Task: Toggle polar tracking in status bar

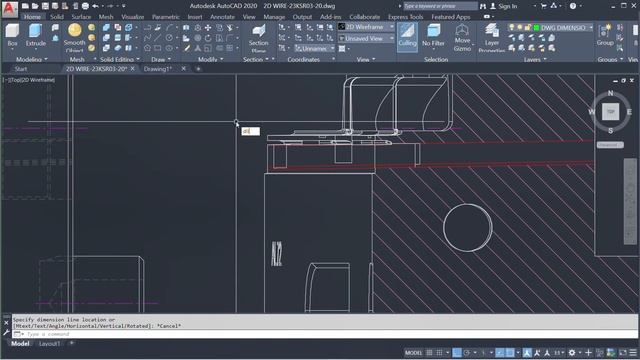Action: [467, 353]
